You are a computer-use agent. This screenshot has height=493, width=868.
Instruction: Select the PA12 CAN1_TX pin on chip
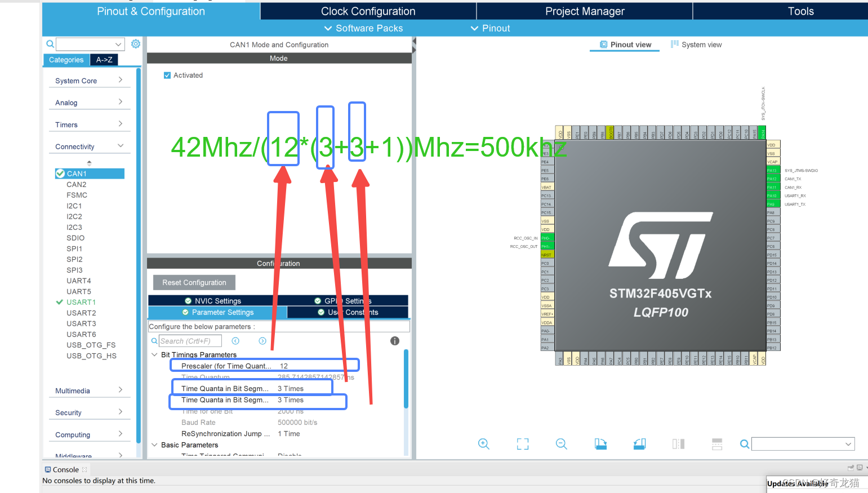point(773,179)
